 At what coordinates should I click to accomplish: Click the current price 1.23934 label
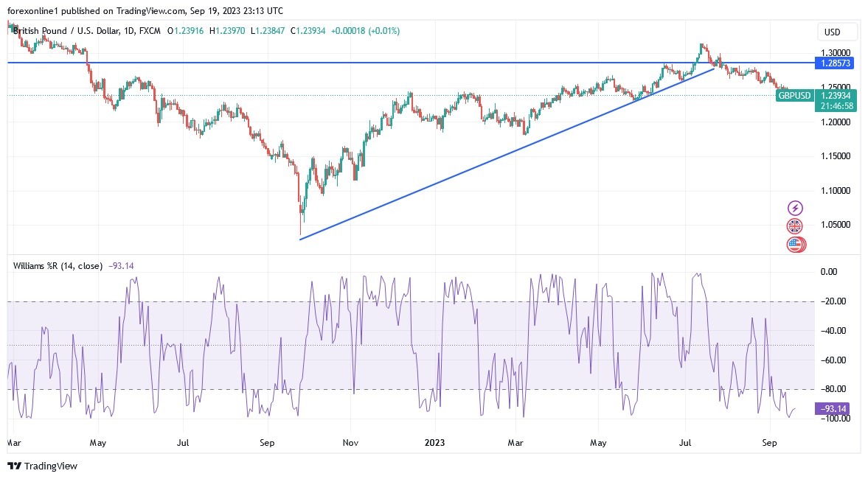pyautogui.click(x=837, y=96)
